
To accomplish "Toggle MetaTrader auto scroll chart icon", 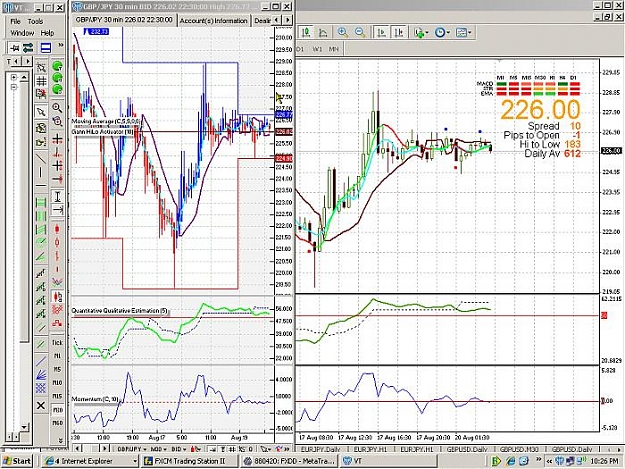I will (x=381, y=32).
